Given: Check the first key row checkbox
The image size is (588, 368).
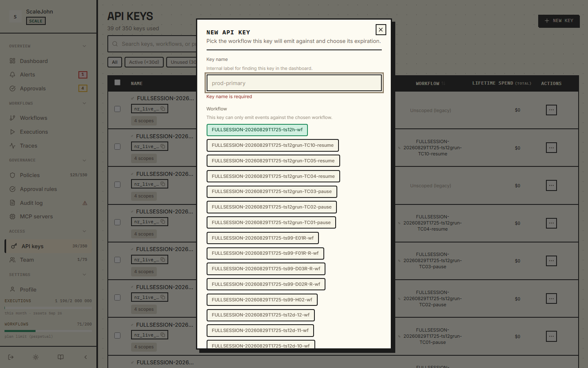Looking at the screenshot, I should point(118,109).
